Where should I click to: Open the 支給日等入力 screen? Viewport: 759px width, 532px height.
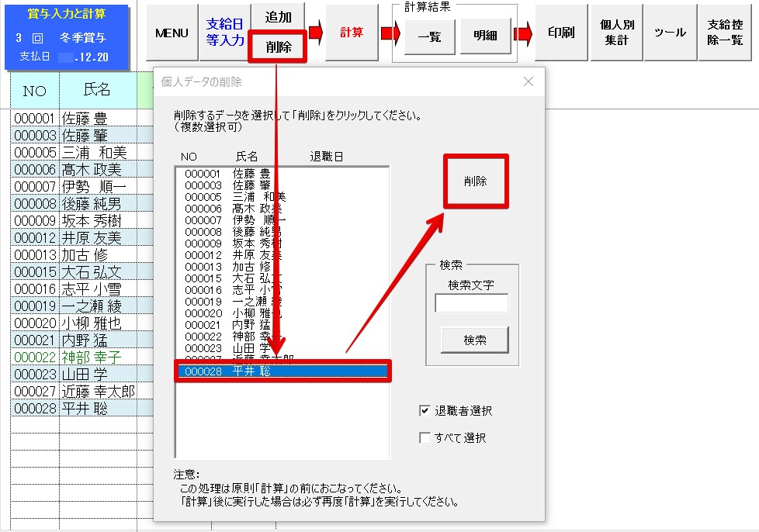tap(225, 33)
